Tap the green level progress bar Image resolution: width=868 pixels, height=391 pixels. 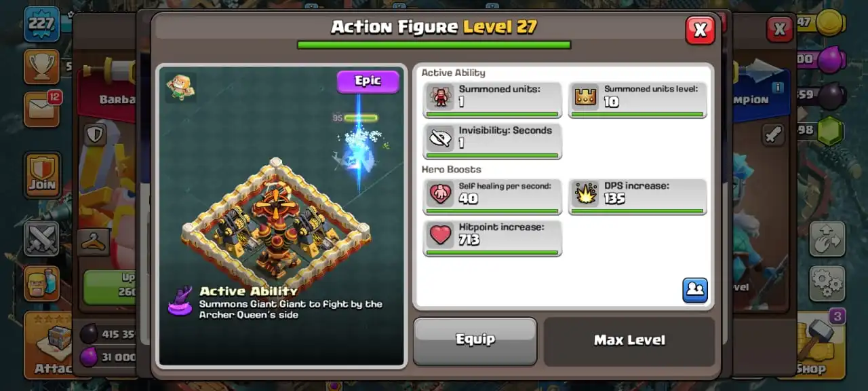434,45
